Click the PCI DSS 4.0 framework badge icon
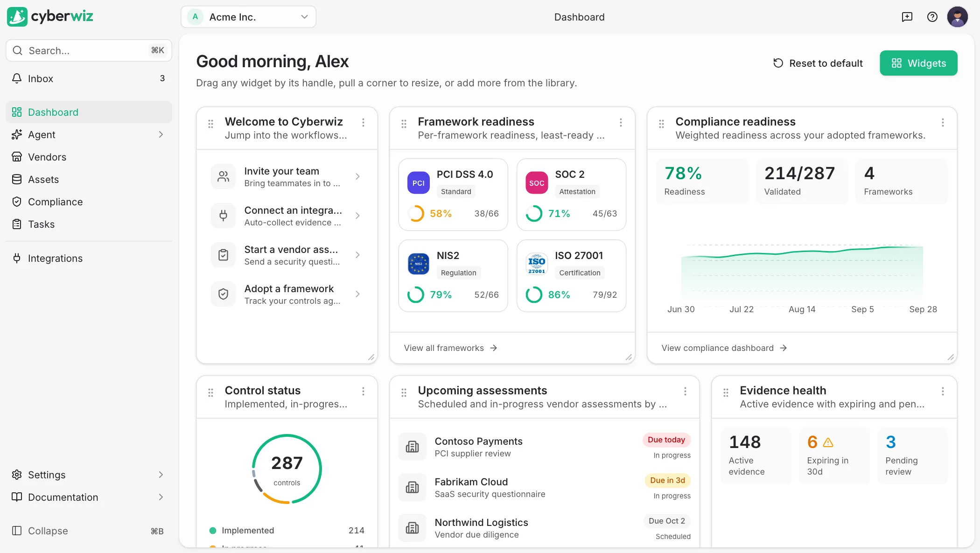 419,183
